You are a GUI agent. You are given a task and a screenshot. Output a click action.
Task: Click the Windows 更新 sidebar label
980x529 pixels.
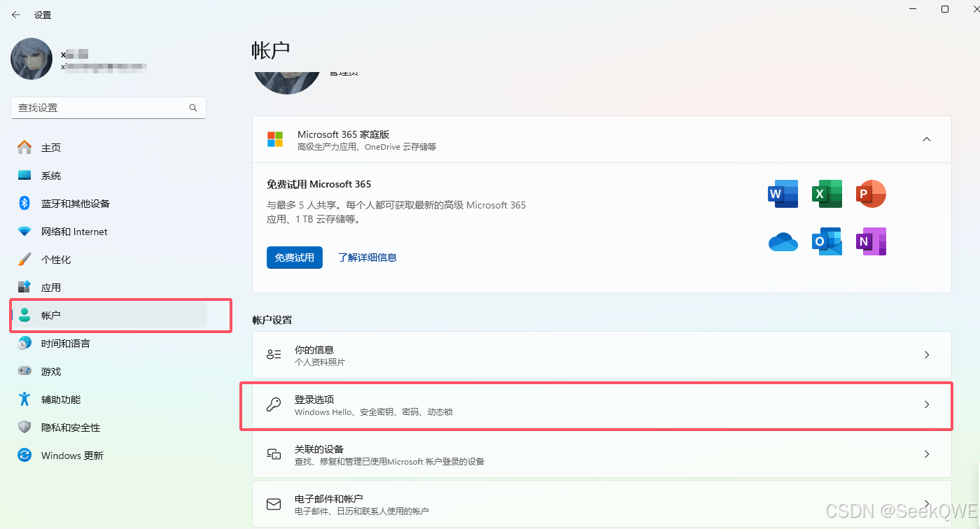click(72, 455)
